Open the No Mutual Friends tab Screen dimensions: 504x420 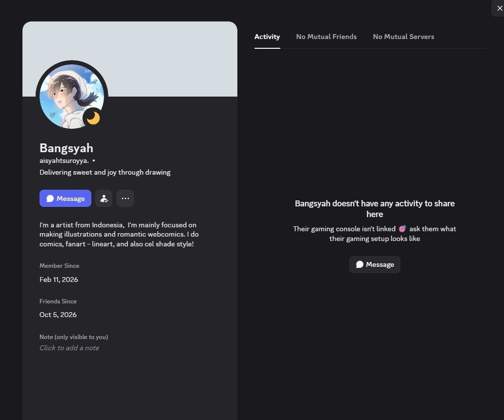(326, 37)
